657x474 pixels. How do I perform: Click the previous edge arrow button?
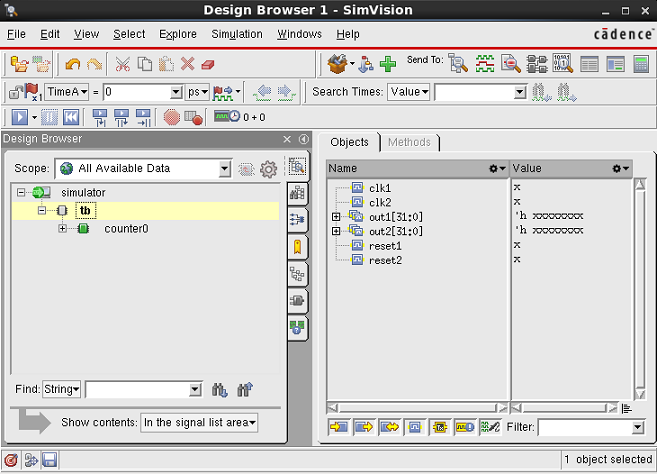(263, 92)
